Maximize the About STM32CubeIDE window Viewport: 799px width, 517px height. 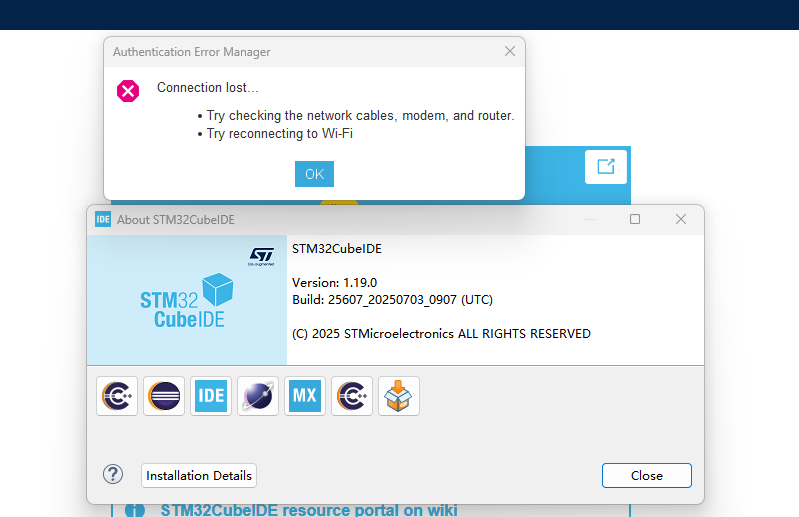point(635,219)
